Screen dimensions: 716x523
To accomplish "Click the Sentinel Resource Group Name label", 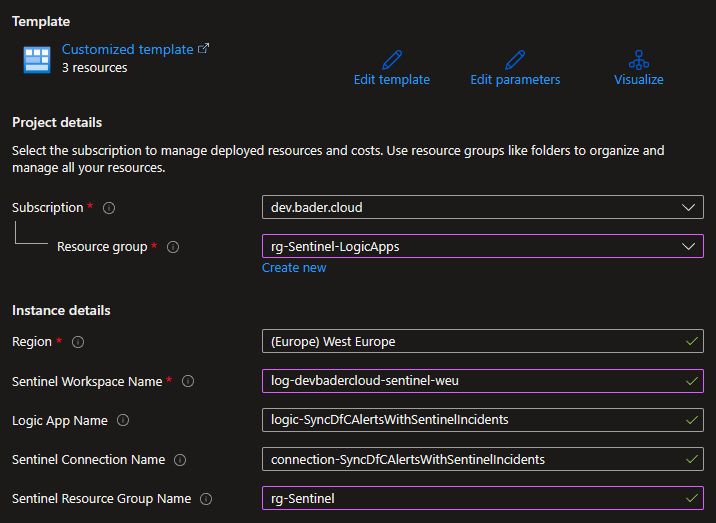I will pyautogui.click(x=101, y=499).
